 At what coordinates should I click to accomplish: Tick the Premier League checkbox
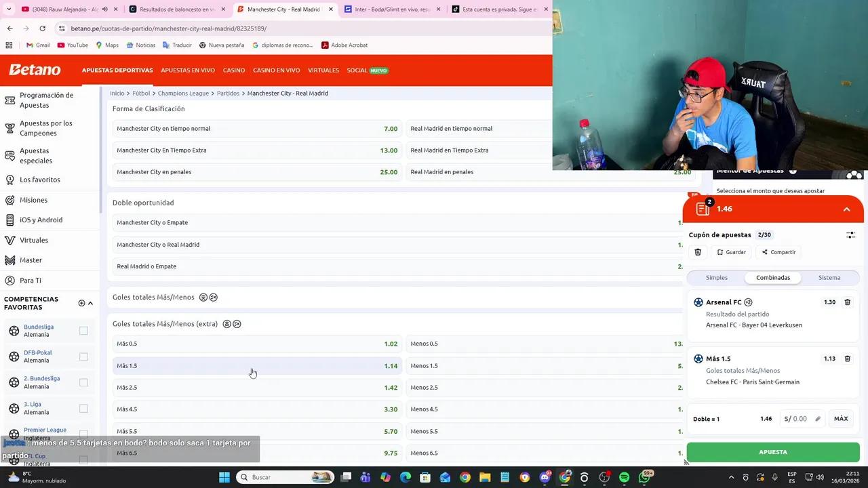click(83, 434)
